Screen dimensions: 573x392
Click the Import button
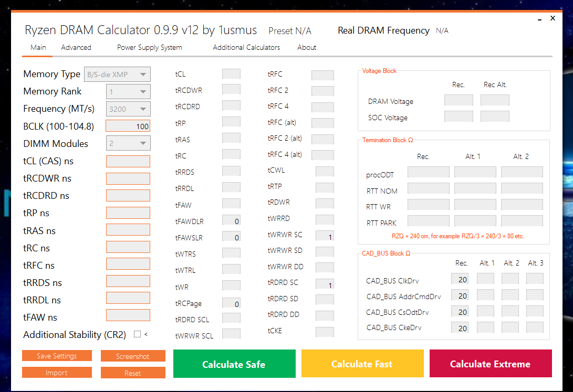[57, 373]
